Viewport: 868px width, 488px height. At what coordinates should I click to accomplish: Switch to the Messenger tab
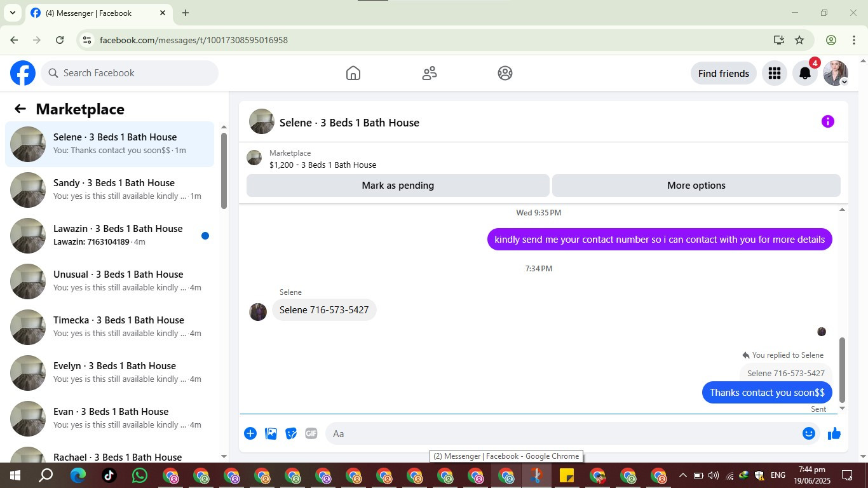pyautogui.click(x=98, y=13)
